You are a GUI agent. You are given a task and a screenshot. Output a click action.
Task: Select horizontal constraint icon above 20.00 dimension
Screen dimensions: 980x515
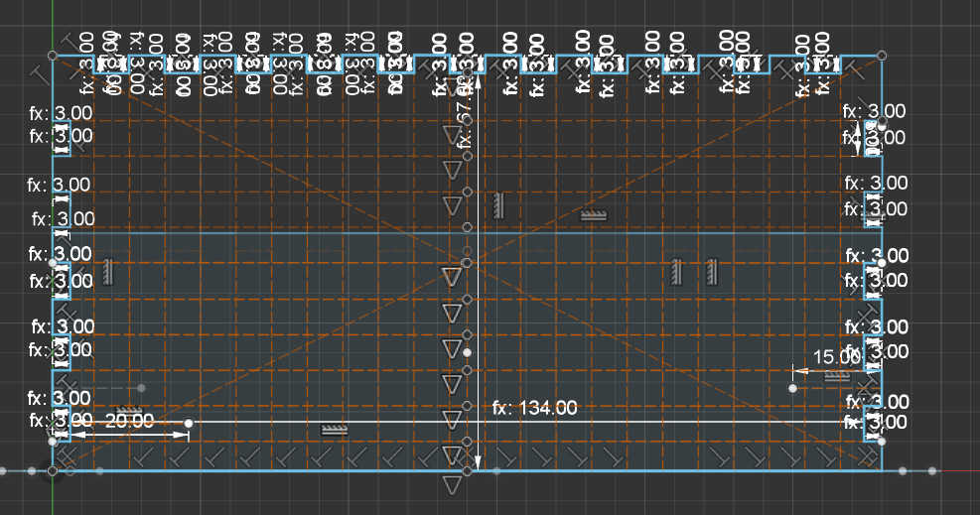(x=128, y=410)
